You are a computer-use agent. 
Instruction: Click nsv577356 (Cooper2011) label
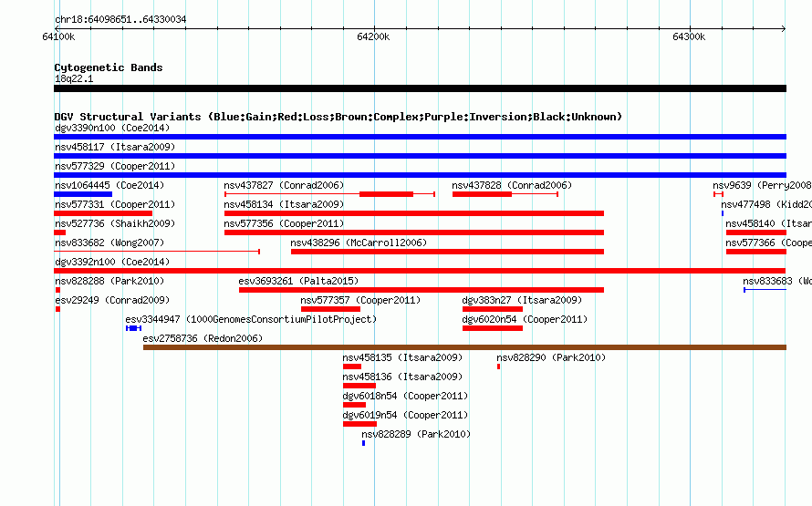(284, 223)
